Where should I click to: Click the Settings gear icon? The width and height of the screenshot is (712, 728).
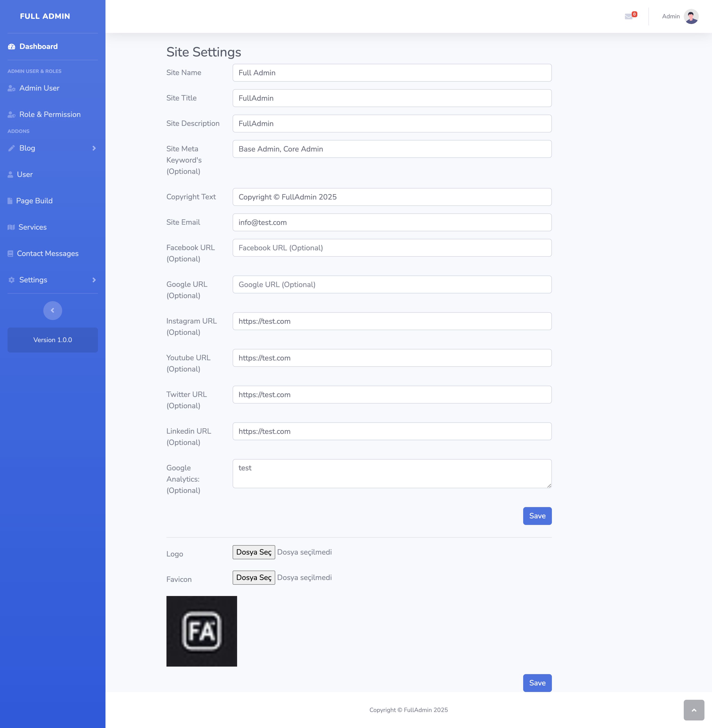[12, 280]
